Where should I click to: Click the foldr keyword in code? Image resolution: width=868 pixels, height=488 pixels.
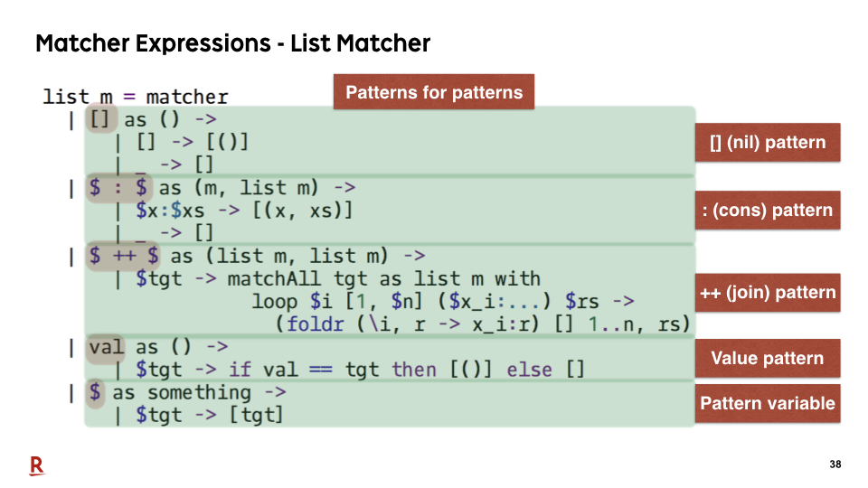316,324
